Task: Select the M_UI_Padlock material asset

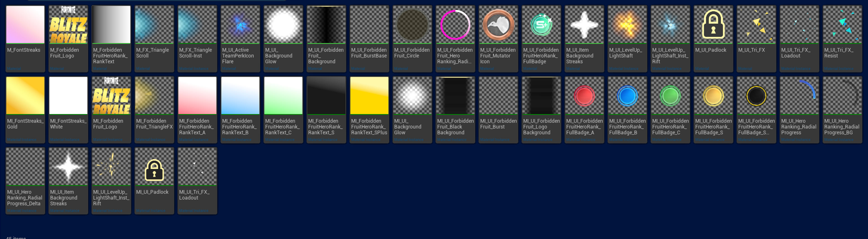Action: [x=713, y=25]
